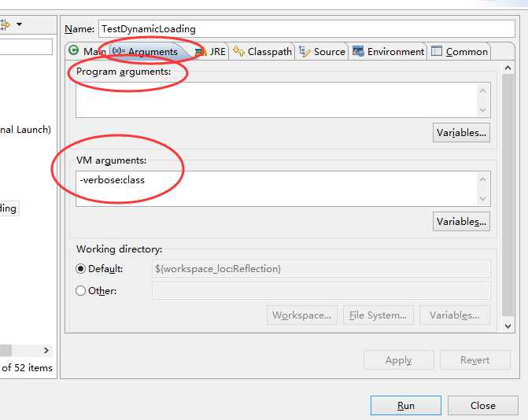The width and height of the screenshot is (528, 420).
Task: Select Default working directory radio
Action: coord(81,269)
